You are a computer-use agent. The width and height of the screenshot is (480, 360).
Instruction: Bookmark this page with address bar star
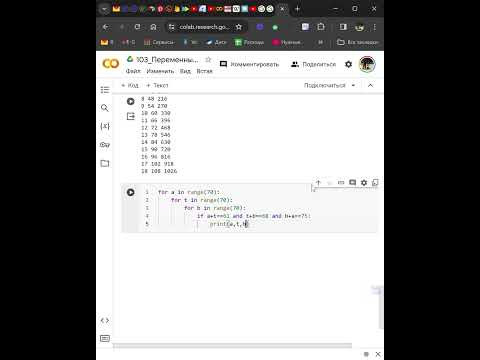click(x=239, y=27)
